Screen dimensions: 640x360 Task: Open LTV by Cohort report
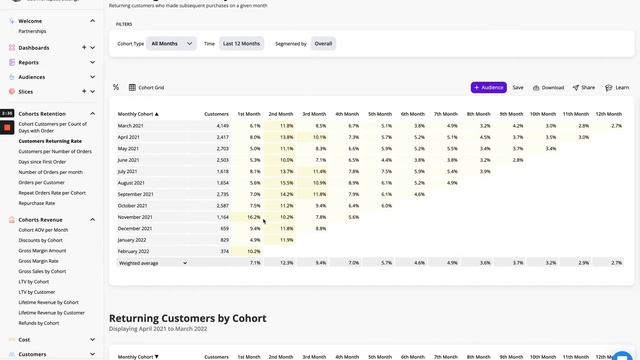coord(34,282)
